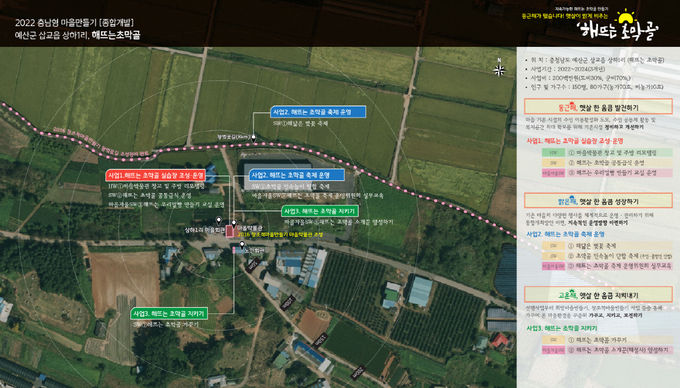Click the 해뜨는 초막골 calligraphy logo text

pyautogui.click(x=618, y=31)
